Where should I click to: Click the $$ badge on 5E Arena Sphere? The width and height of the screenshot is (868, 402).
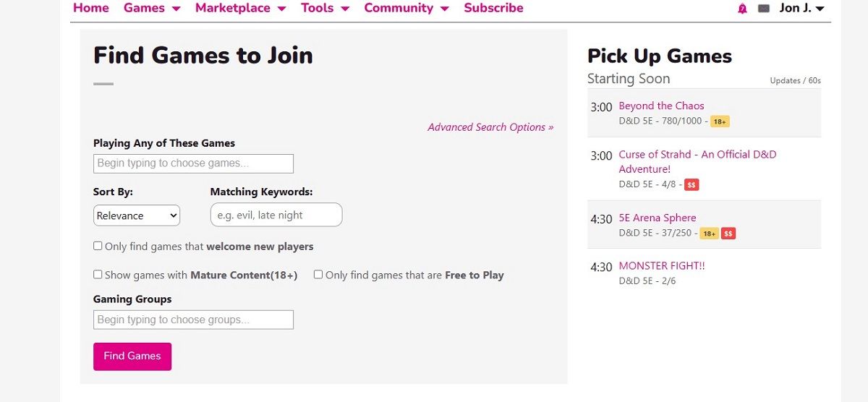pyautogui.click(x=728, y=234)
